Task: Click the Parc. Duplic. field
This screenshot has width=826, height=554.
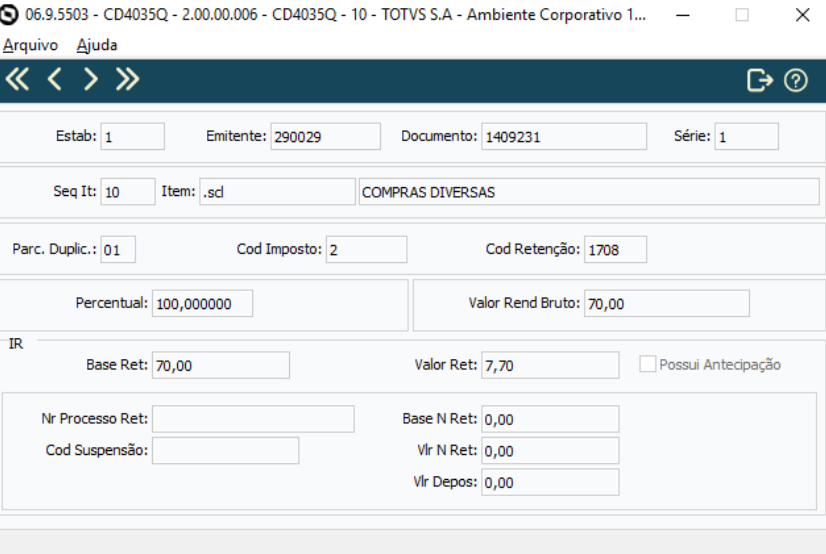Action: 118,249
